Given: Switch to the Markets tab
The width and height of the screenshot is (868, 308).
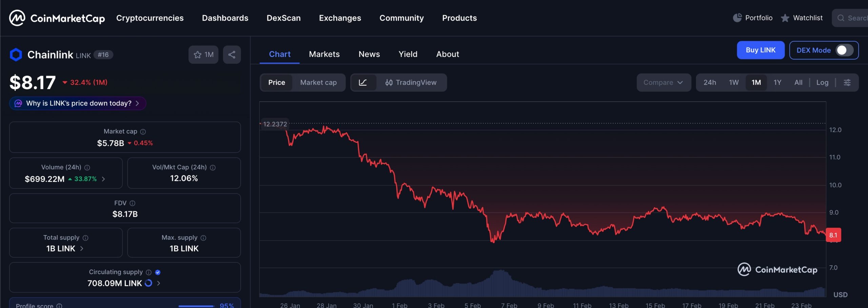Looking at the screenshot, I should [x=324, y=54].
